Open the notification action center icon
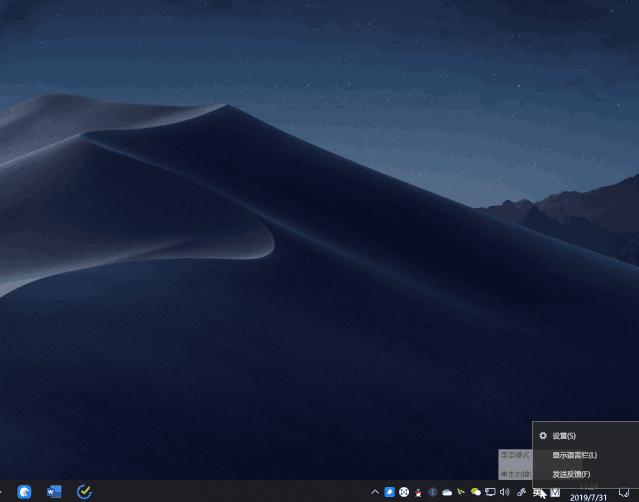 tap(624, 493)
